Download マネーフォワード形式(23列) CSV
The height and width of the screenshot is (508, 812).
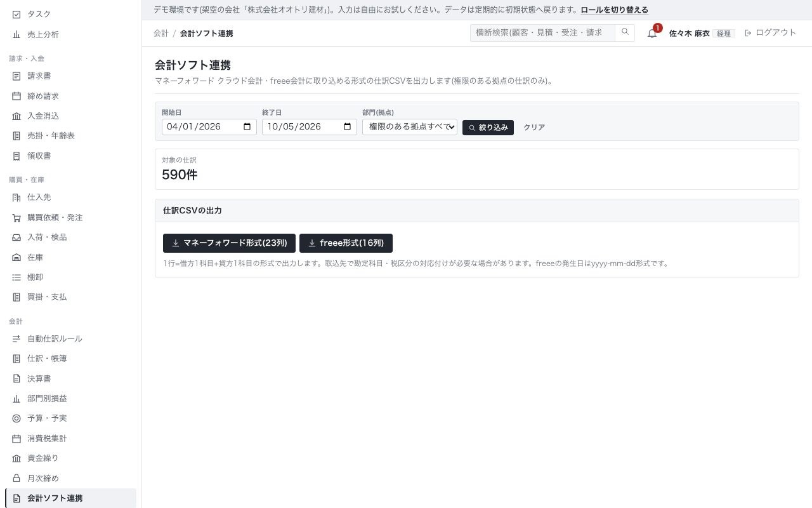229,243
